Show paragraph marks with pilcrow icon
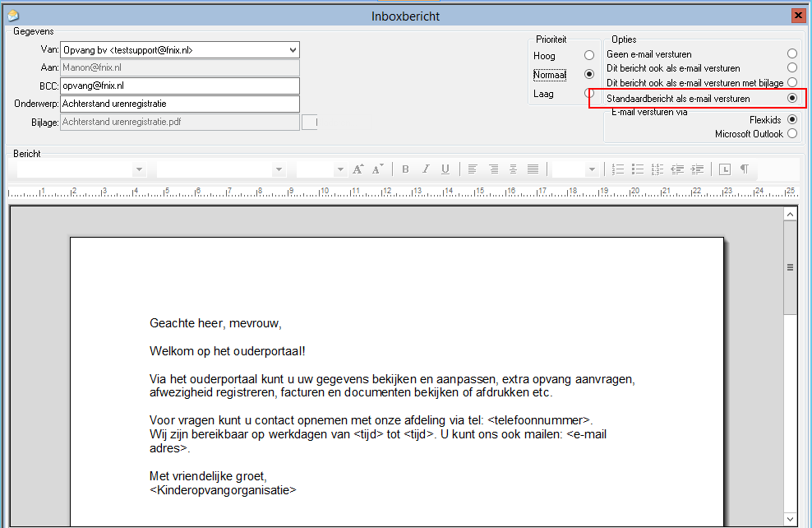Viewport: 812px width, 528px height. (745, 169)
